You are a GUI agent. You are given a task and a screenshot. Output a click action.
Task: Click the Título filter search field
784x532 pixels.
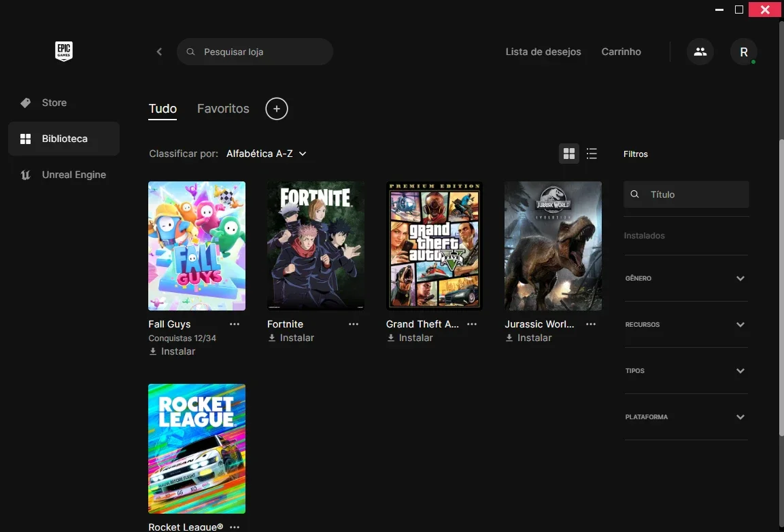pos(686,194)
